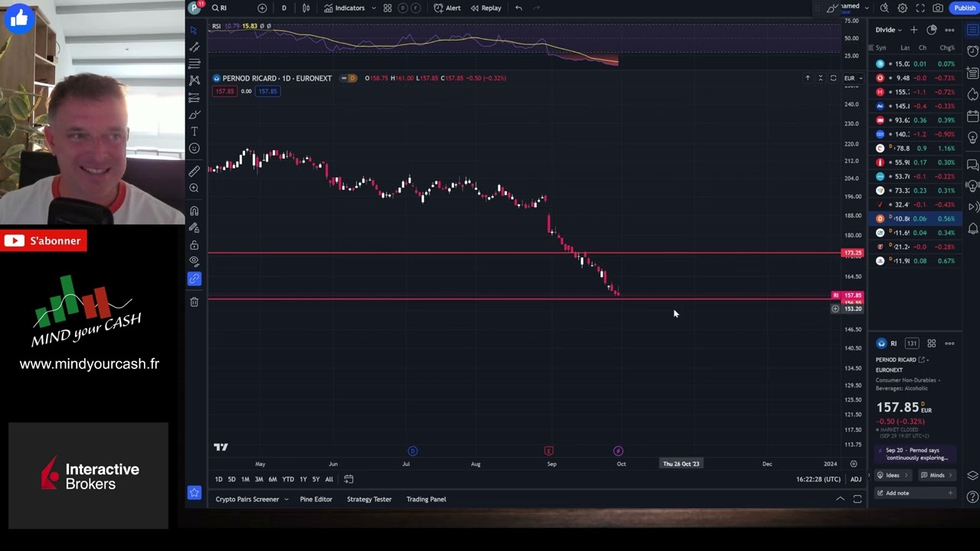Select the trend line drawing tool
980x551 pixels.
click(x=194, y=47)
